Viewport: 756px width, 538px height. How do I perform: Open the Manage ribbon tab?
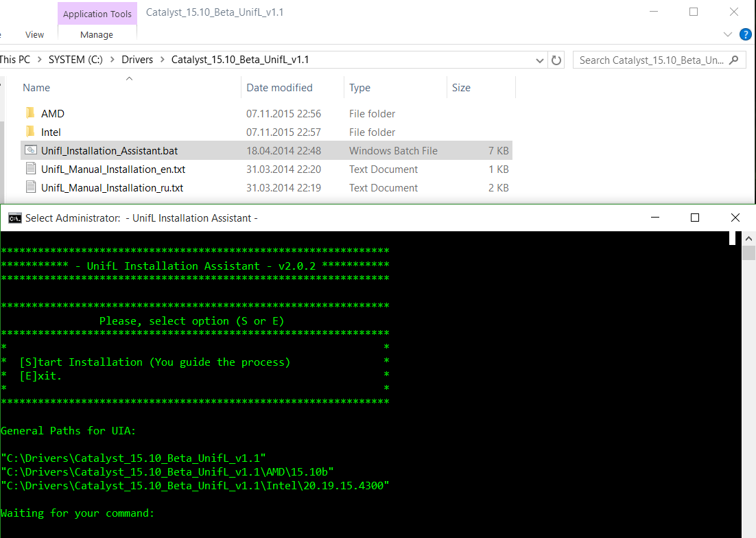tap(97, 35)
